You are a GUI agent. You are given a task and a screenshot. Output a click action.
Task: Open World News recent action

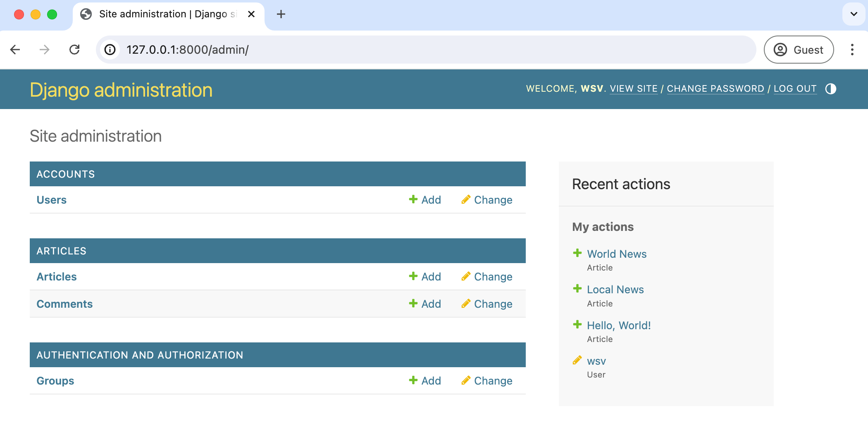[x=617, y=254]
